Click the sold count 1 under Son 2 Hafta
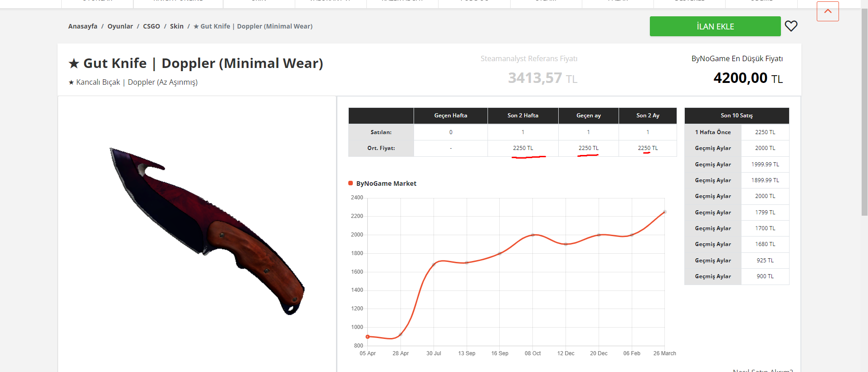The height and width of the screenshot is (372, 868). (523, 132)
